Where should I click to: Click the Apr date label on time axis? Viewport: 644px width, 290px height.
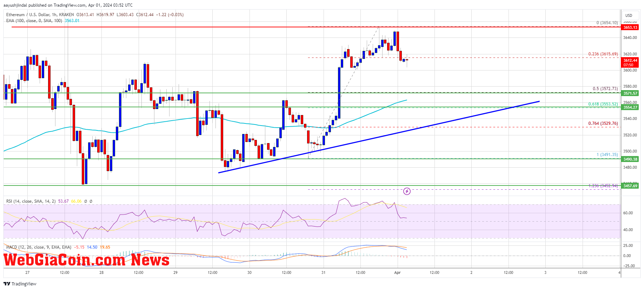click(397, 272)
